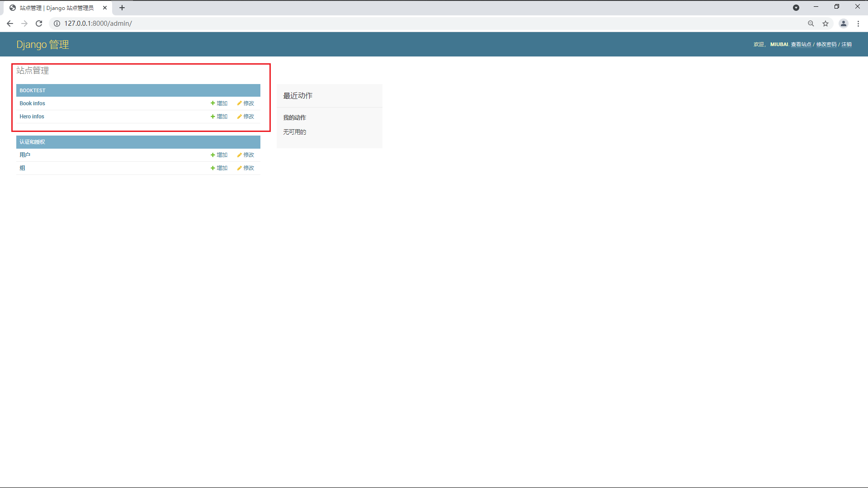Click 修改密码 link in header
This screenshot has height=488, width=868.
pyautogui.click(x=826, y=44)
